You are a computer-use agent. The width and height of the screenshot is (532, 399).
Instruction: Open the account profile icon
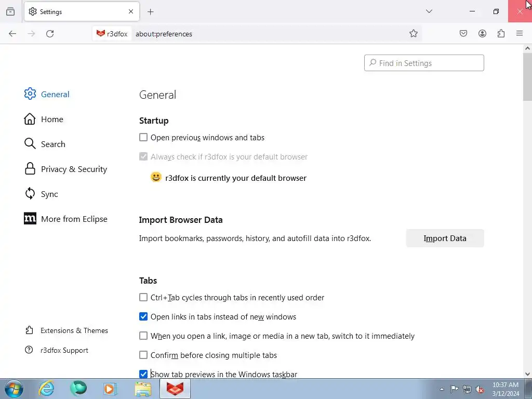tap(482, 34)
